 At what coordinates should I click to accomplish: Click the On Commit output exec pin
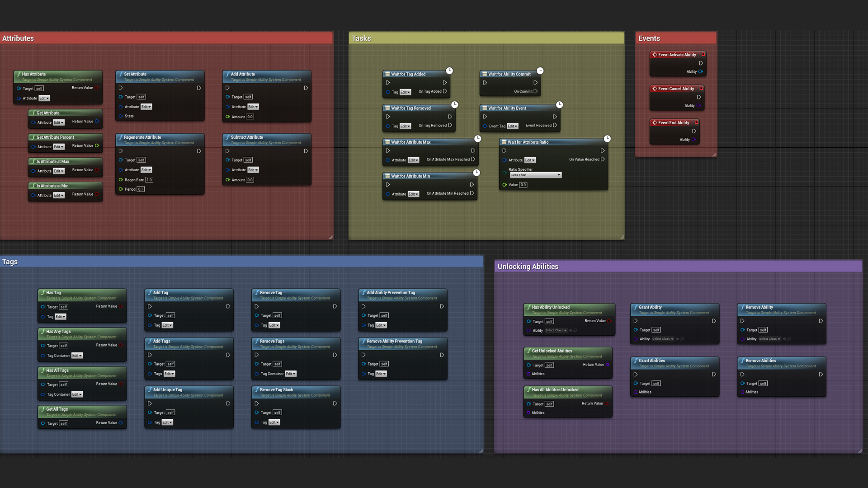(536, 91)
